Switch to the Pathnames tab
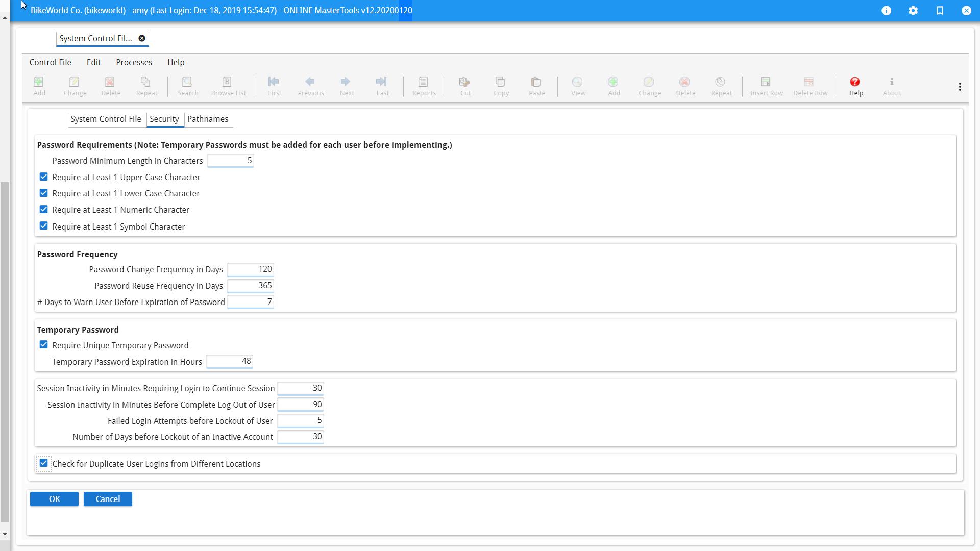The height and width of the screenshot is (551, 980). [x=208, y=119]
